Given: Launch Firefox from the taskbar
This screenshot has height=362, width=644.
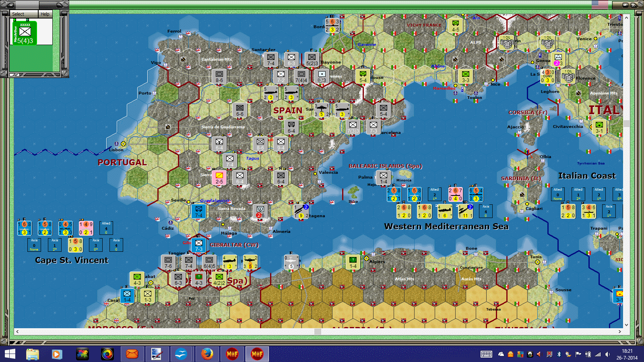Looking at the screenshot, I should pyautogui.click(x=207, y=354).
